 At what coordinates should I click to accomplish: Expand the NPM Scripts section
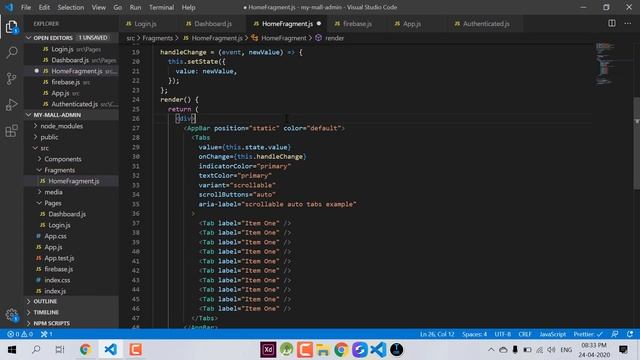click(29, 323)
